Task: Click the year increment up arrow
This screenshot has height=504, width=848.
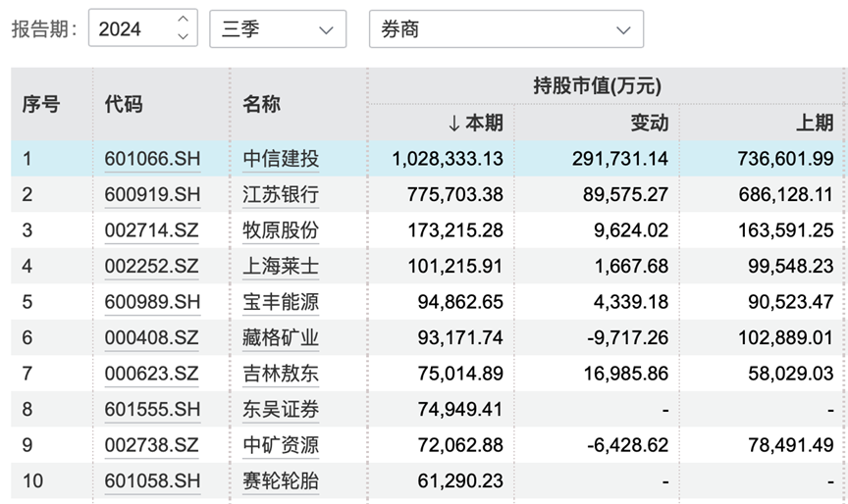Action: 183,20
